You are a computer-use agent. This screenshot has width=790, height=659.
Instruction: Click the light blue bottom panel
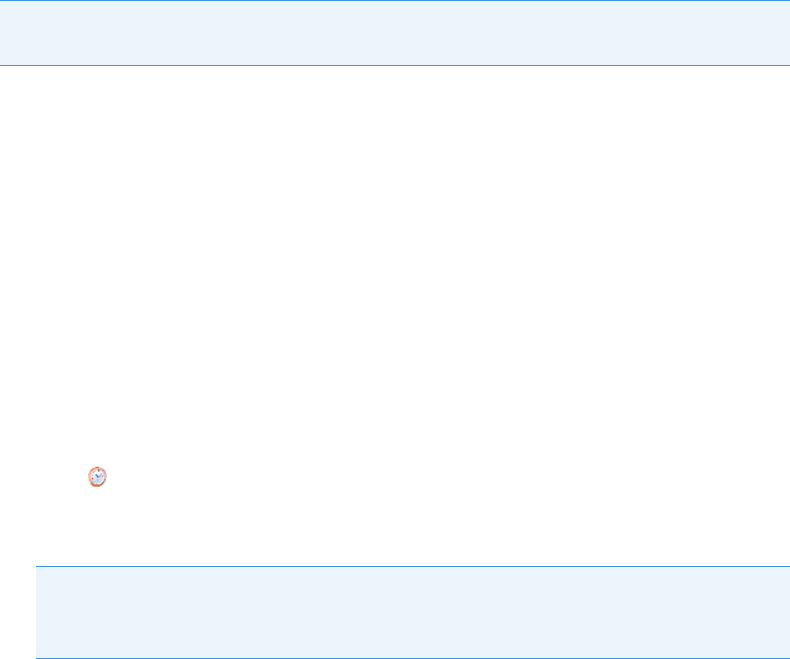point(413,612)
